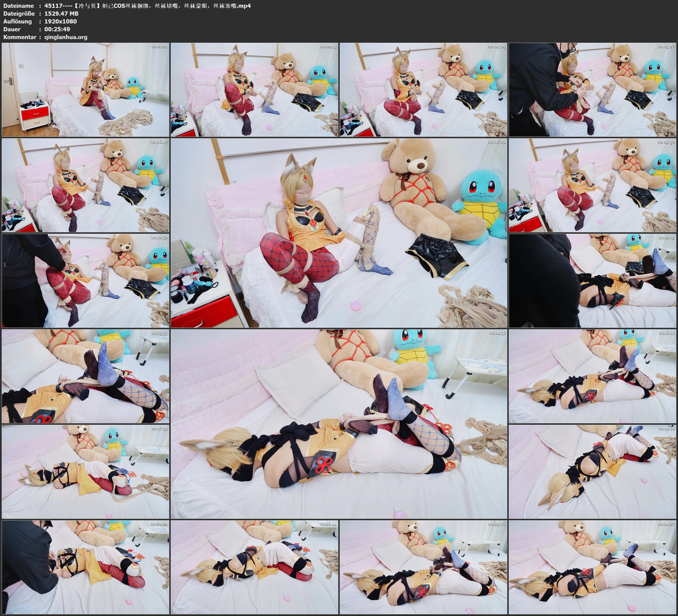The image size is (678, 616).
Task: Open the thumbnail marked 00:04:04
Action: [x=423, y=89]
